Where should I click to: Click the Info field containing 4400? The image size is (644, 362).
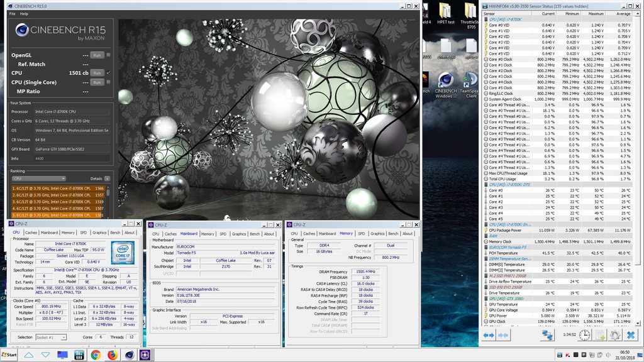[x=72, y=158]
